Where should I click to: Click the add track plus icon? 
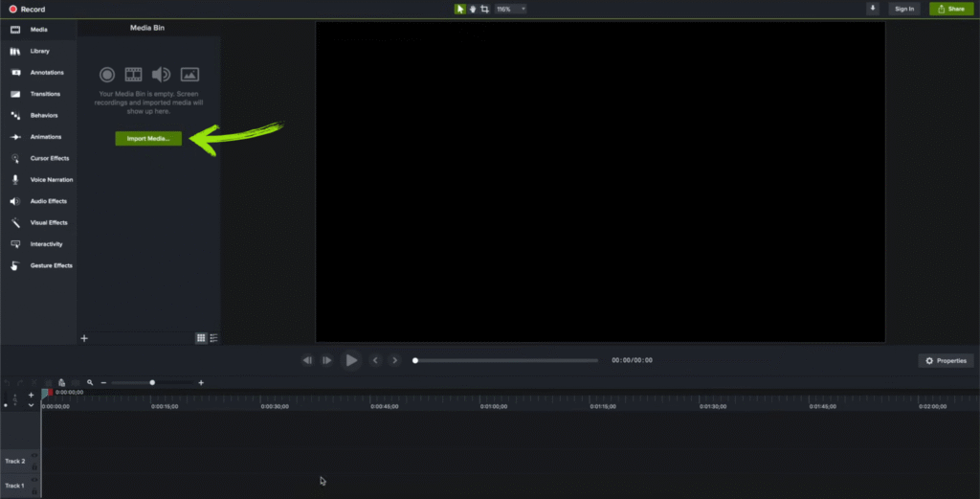pos(31,395)
